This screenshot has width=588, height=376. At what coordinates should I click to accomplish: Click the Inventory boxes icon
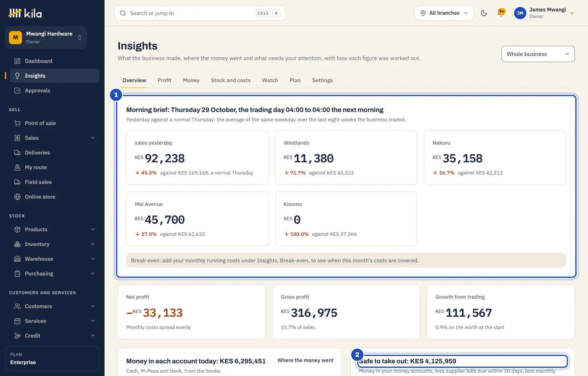[17, 244]
